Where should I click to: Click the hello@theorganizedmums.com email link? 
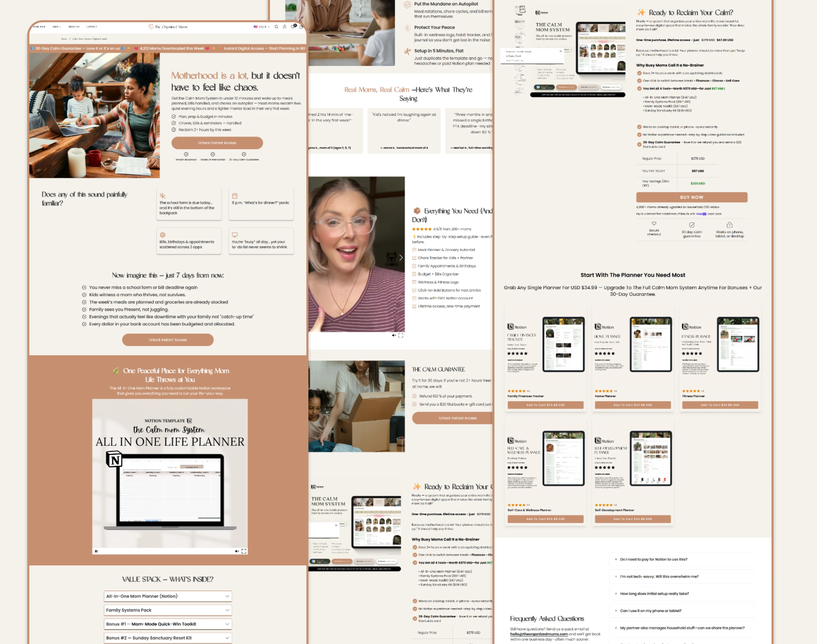click(x=539, y=634)
